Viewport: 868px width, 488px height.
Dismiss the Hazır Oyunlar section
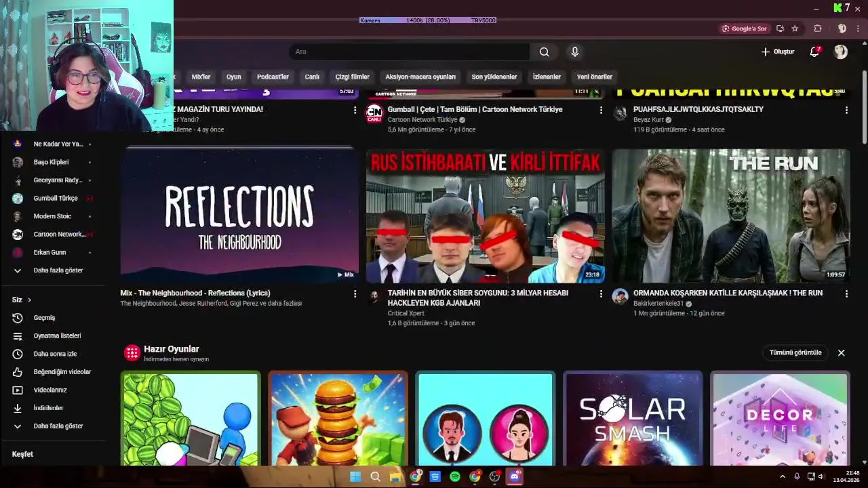coord(841,353)
